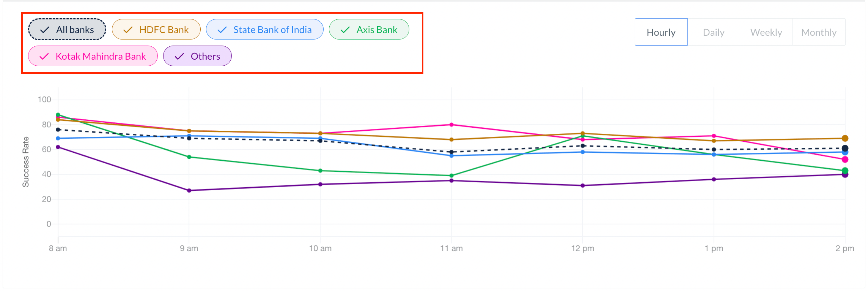Image resolution: width=868 pixels, height=291 pixels.
Task: Click the checkmark icon in Others chip
Action: pos(179,56)
